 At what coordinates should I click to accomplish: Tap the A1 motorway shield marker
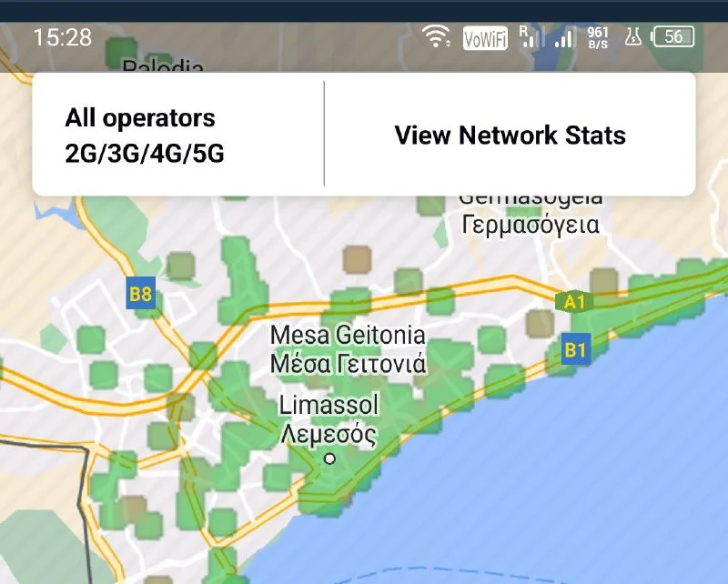pyautogui.click(x=573, y=302)
